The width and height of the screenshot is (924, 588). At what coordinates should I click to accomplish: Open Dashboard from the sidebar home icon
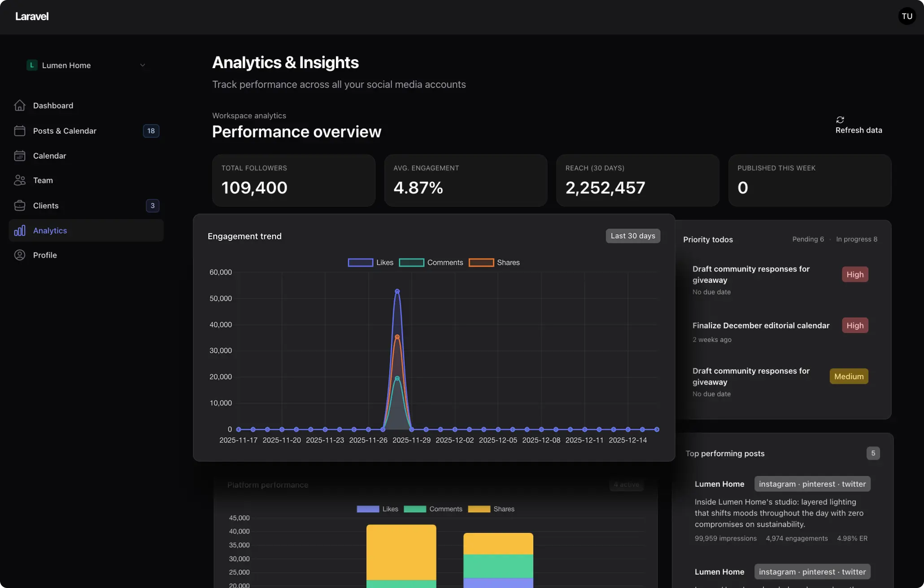click(20, 105)
